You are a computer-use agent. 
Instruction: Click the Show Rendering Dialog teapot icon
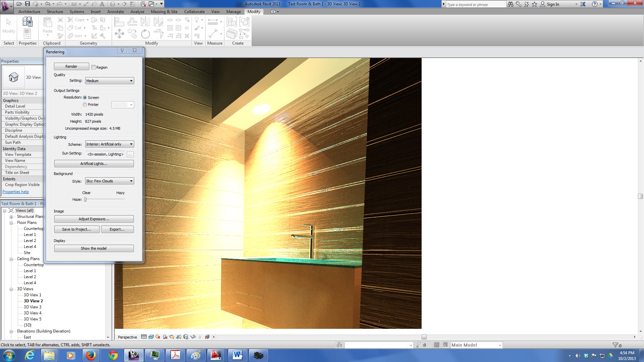pyautogui.click(x=172, y=337)
